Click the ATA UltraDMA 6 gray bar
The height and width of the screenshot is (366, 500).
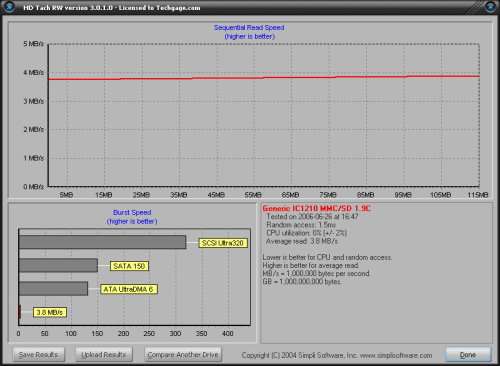tap(53, 288)
